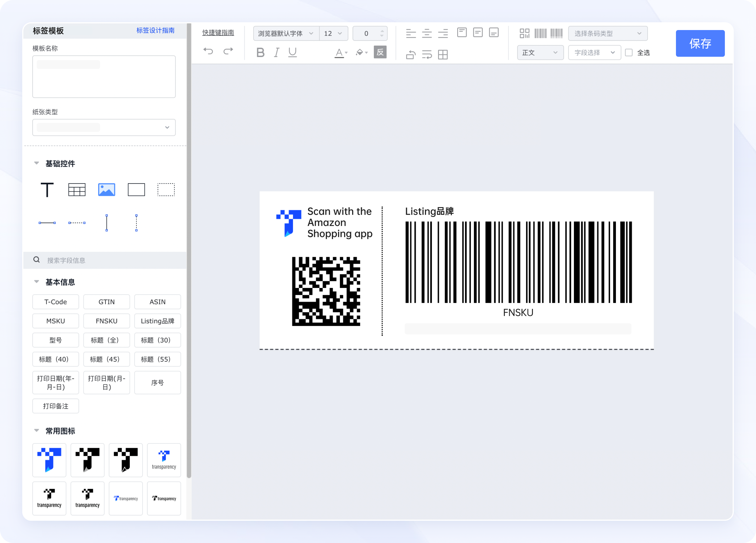The image size is (756, 543).
Task: Collapse the 常用图标 section
Action: [36, 431]
